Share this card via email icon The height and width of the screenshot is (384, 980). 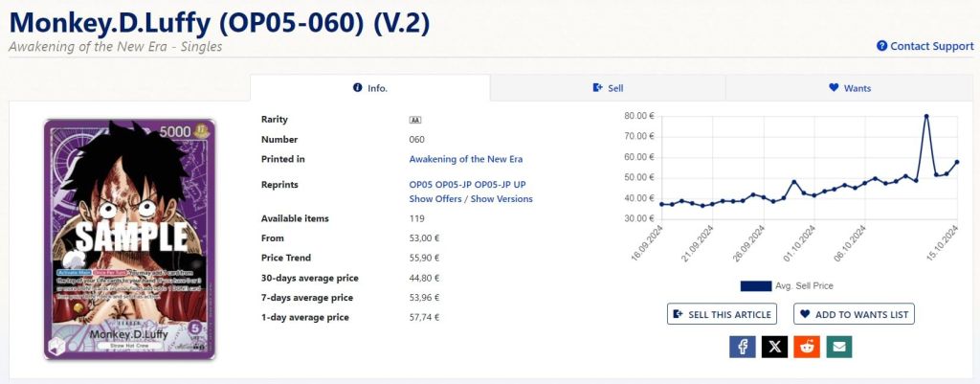(839, 346)
